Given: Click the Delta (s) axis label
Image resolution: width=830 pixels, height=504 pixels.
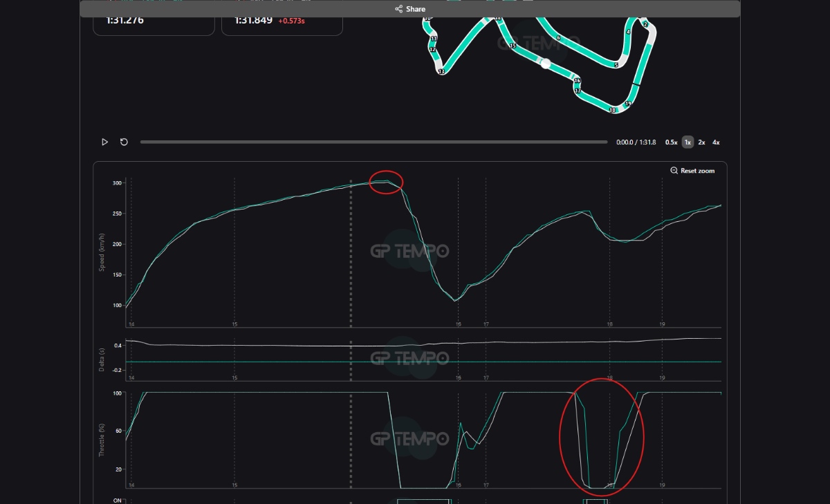Looking at the screenshot, I should (x=101, y=360).
